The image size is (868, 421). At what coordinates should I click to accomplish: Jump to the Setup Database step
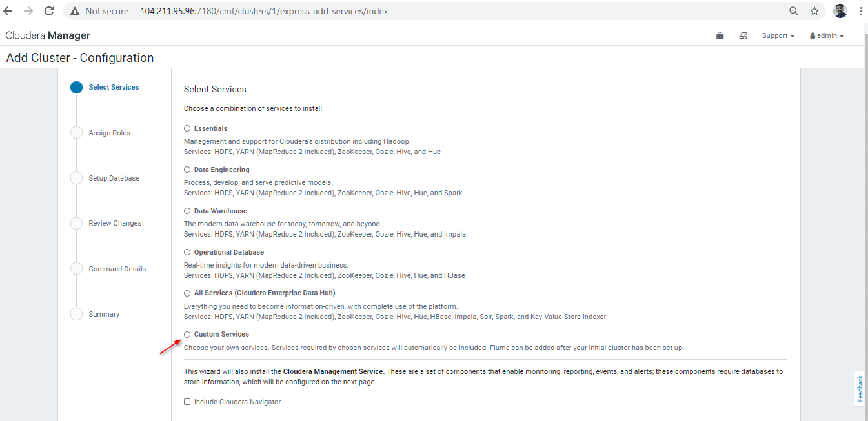pyautogui.click(x=114, y=178)
